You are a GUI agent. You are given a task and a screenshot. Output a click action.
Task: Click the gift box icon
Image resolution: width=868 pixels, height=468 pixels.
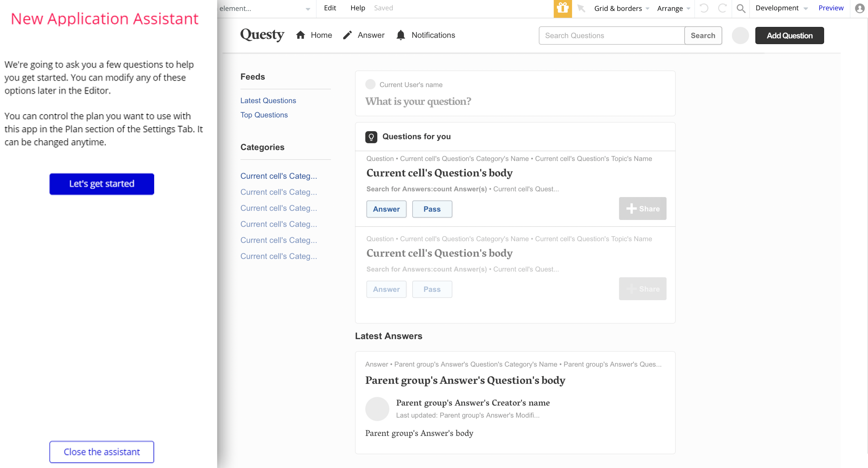[x=562, y=8]
